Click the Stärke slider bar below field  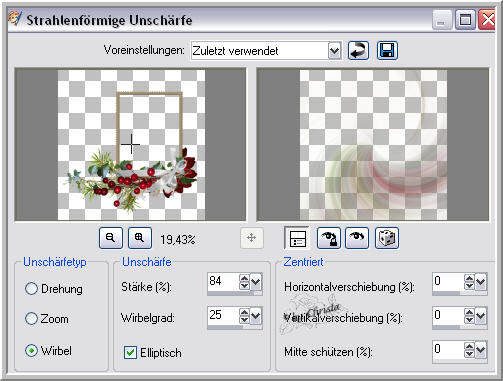click(x=235, y=293)
